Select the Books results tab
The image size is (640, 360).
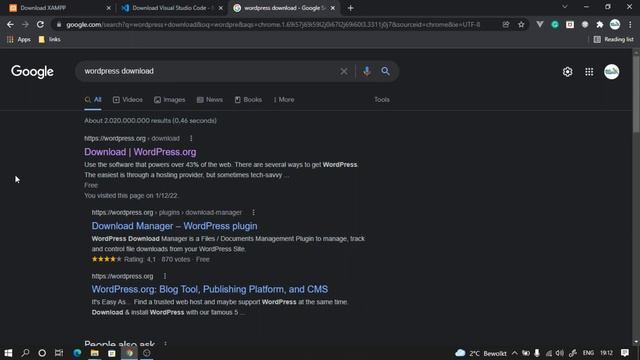click(248, 100)
